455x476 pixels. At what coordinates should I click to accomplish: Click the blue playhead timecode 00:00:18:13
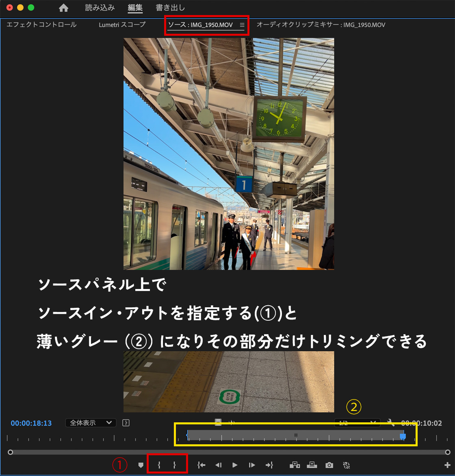click(x=31, y=423)
